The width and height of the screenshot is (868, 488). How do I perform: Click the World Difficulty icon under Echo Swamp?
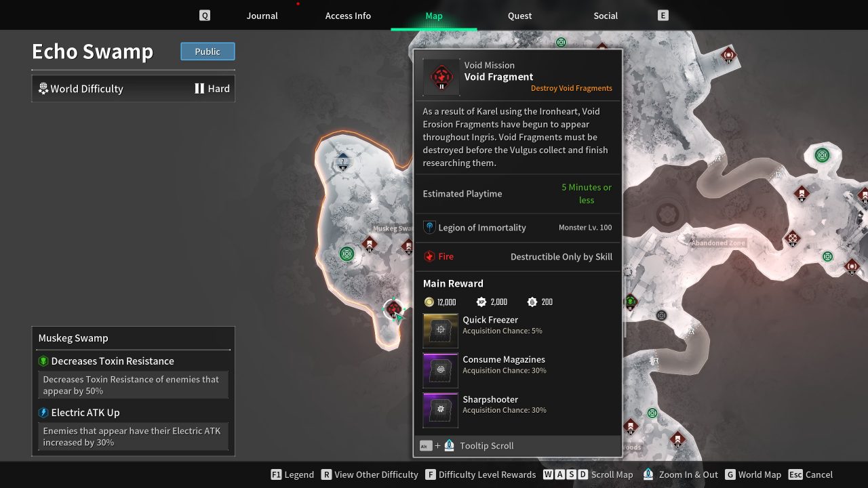43,88
